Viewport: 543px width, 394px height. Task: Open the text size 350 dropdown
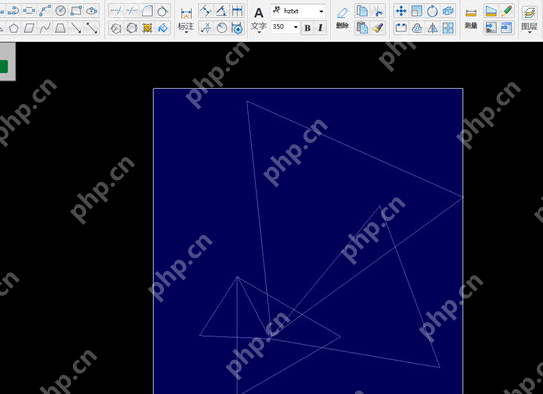tap(285, 27)
